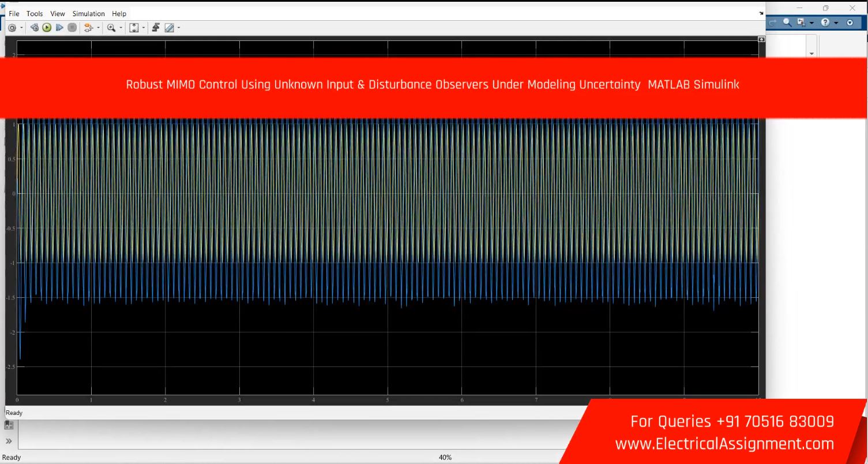The image size is (868, 464).
Task: Open the File menu in the scope window
Action: coord(14,14)
